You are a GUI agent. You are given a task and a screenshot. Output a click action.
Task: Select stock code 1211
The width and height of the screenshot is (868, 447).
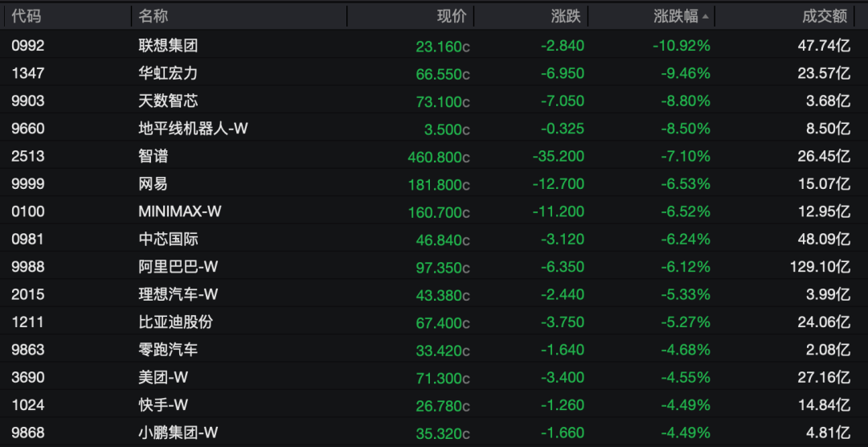click(27, 322)
